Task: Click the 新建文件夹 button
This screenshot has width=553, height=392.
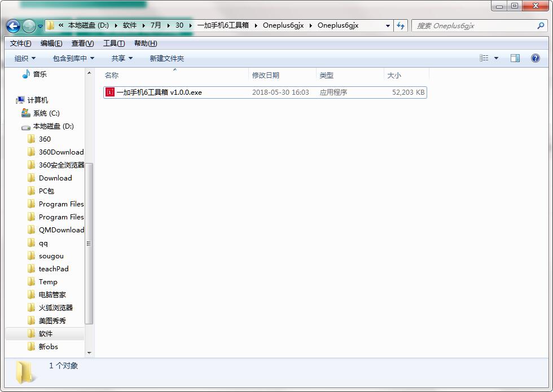Action: pyautogui.click(x=167, y=58)
